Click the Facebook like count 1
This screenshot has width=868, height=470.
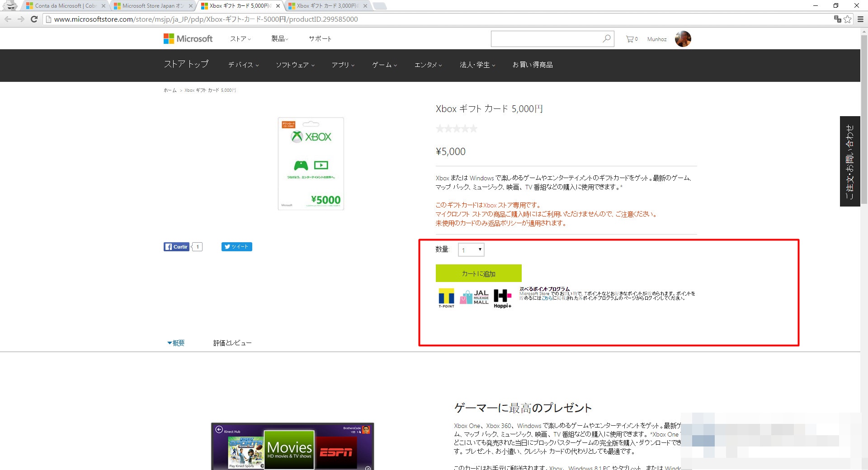click(x=198, y=247)
